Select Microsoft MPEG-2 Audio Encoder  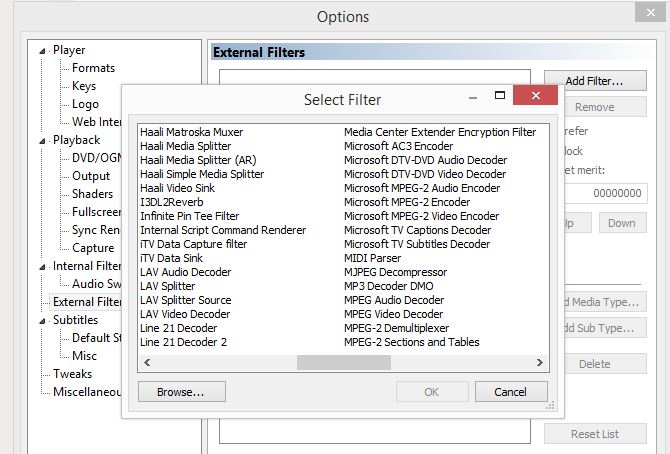(422, 188)
